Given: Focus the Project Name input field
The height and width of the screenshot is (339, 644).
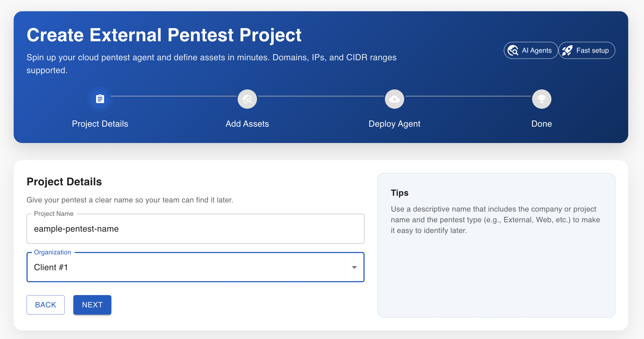Looking at the screenshot, I should pos(195,229).
